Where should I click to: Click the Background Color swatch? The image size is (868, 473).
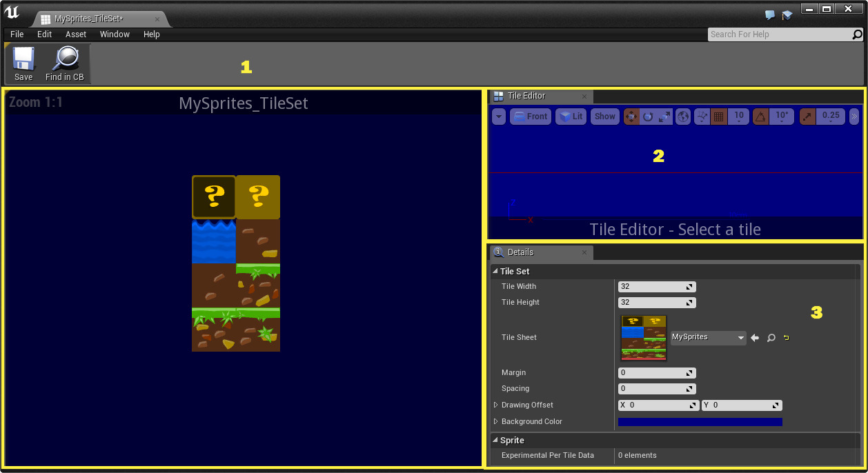point(700,421)
